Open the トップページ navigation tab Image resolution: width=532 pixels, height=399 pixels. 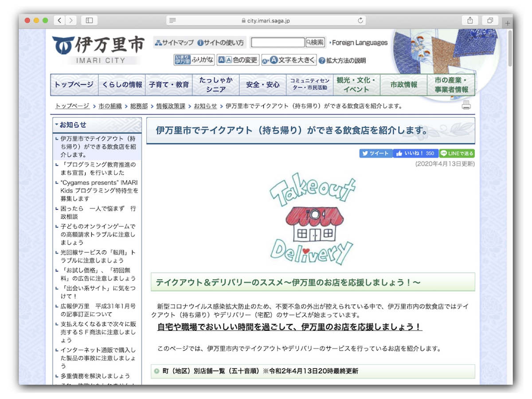coord(74,85)
